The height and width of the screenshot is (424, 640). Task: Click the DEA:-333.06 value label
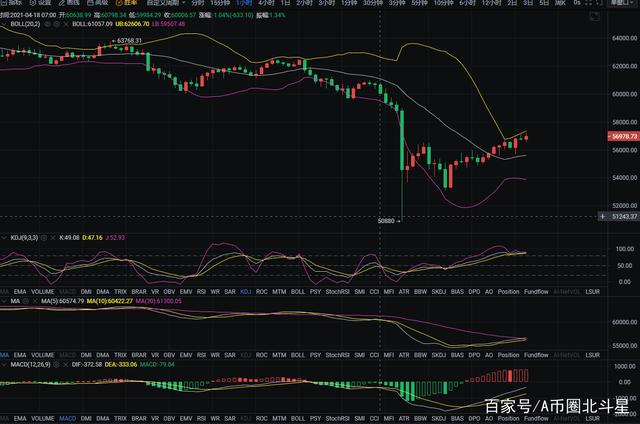[x=121, y=364]
